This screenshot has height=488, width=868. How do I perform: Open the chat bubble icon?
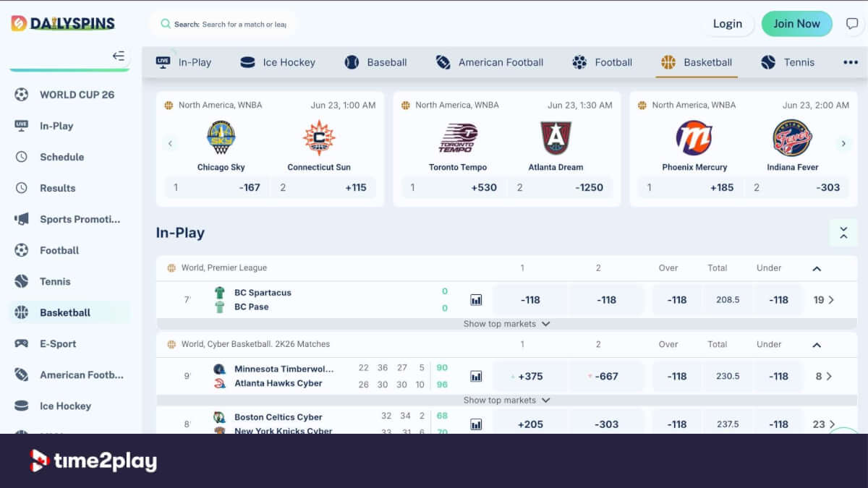pos(852,24)
